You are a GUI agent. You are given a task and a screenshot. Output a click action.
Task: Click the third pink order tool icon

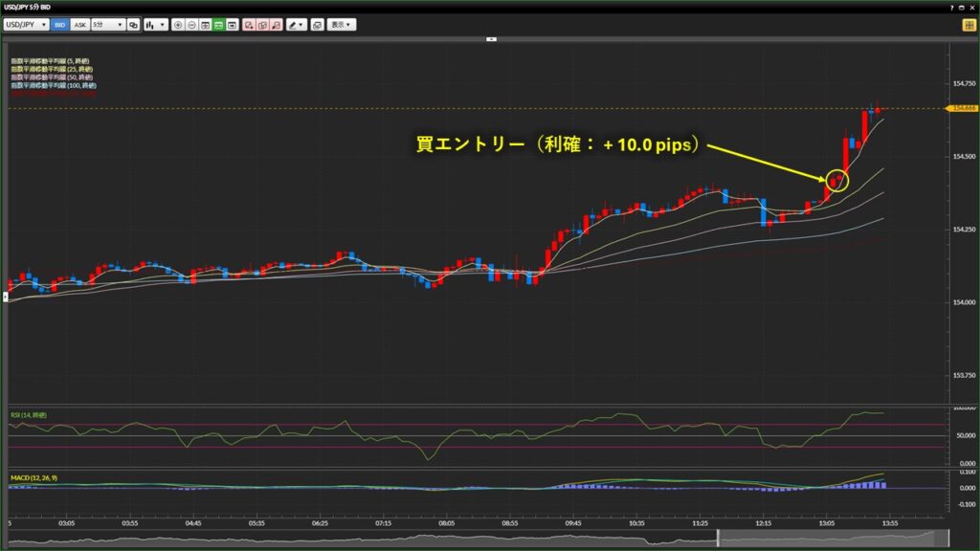276,24
